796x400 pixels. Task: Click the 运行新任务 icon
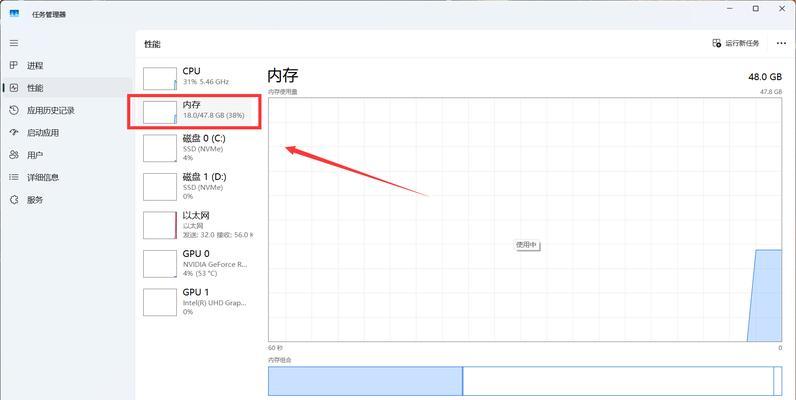pos(716,43)
